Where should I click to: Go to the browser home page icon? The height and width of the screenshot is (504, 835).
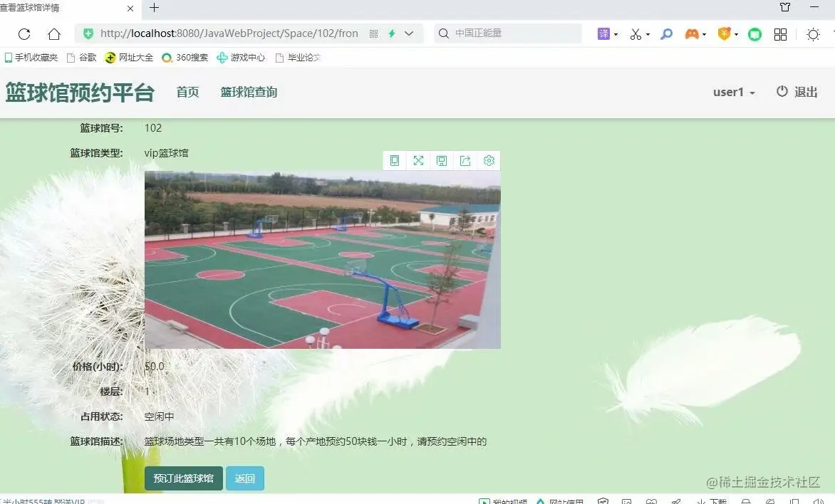tap(53, 34)
